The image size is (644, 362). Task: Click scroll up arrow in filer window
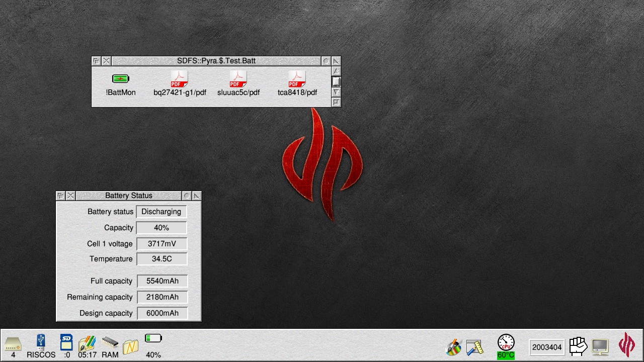(336, 71)
